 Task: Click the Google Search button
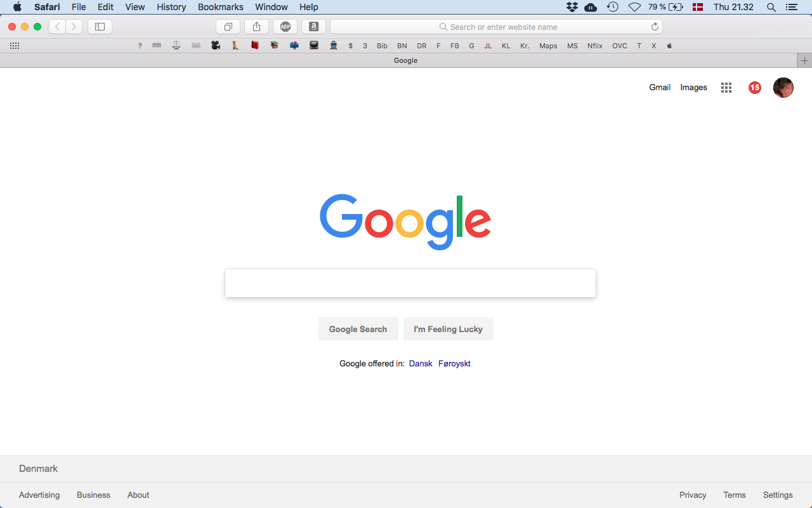358,329
